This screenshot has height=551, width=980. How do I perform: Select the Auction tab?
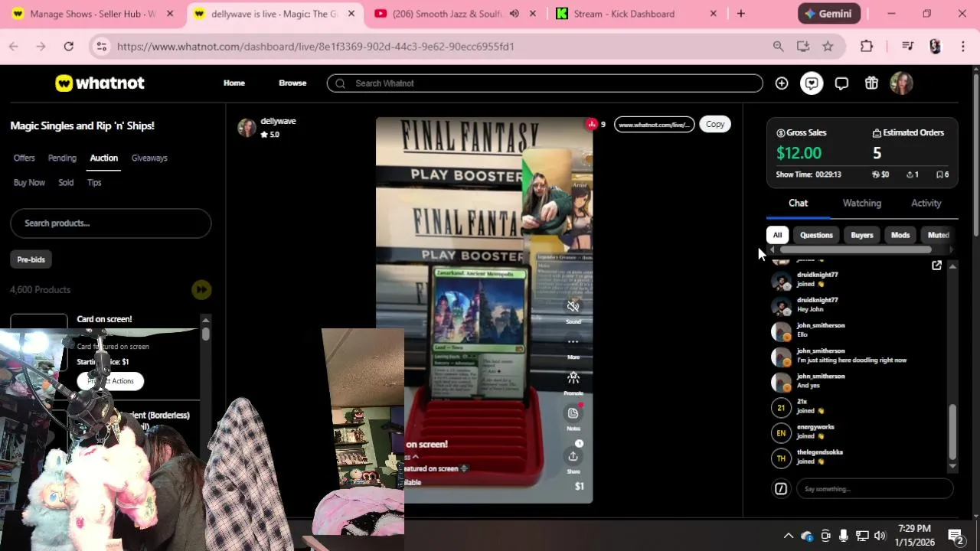point(104,158)
